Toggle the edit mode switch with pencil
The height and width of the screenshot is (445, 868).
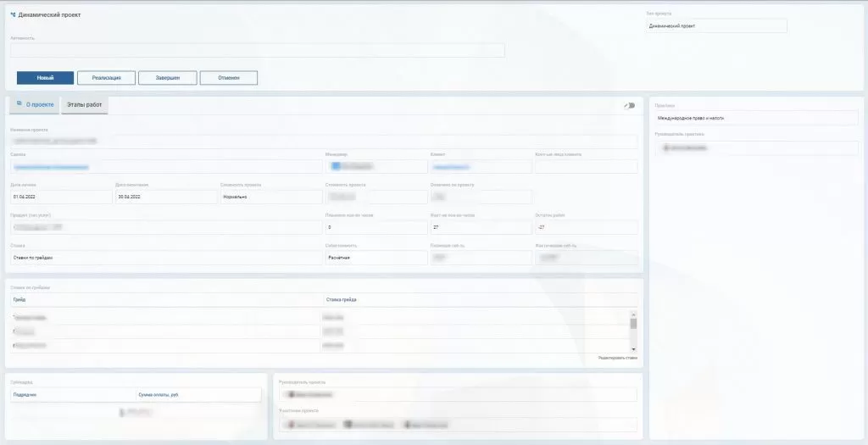[x=629, y=105]
